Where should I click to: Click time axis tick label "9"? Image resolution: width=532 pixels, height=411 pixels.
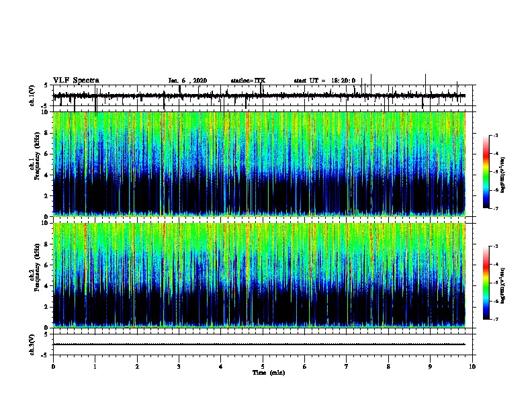[430, 367]
